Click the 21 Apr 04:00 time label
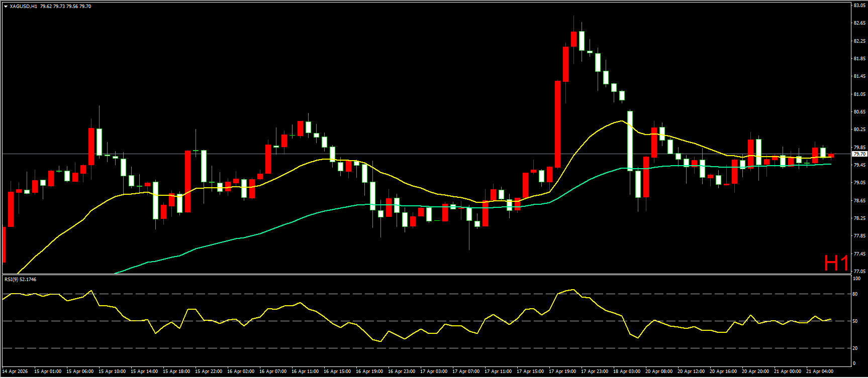Viewport: 868px width, 378px height. pos(820,371)
